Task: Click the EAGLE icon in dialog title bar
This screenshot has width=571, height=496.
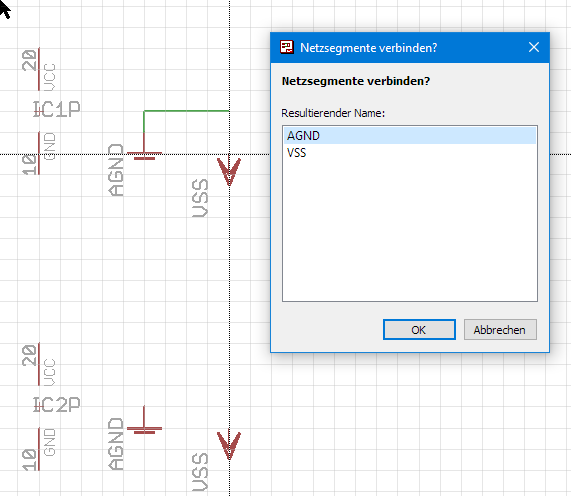Action: 287,47
